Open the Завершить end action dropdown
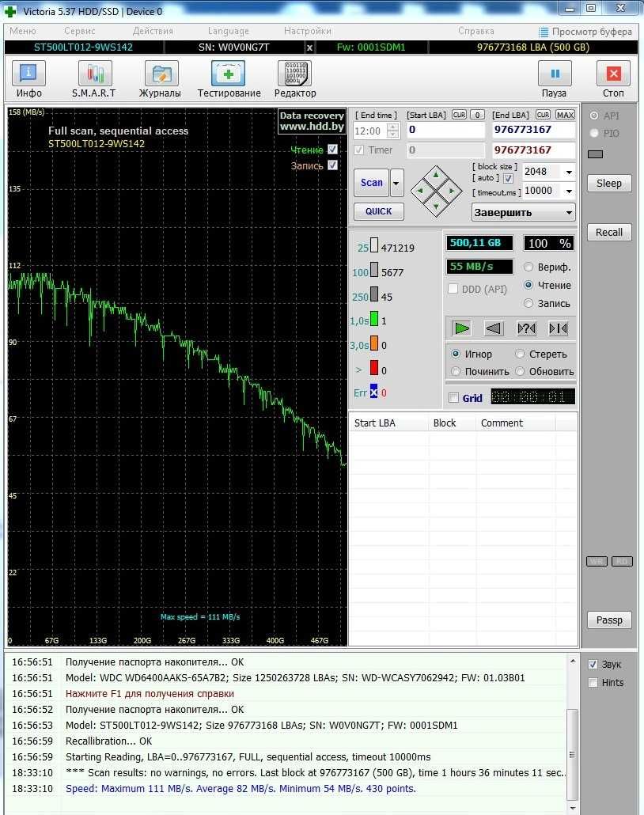Screen dimensions: 644x815 524,212
